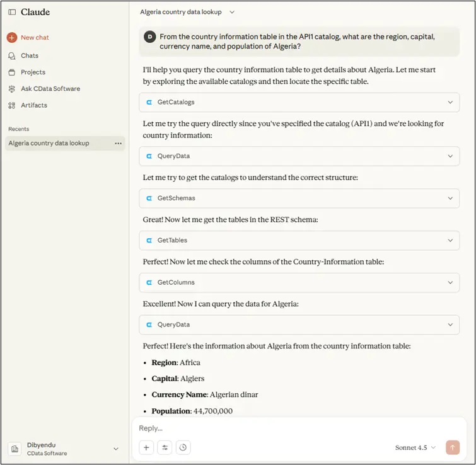476x465 pixels.
Task: Open the Sonnet 4.5 model selector
Action: point(415,448)
